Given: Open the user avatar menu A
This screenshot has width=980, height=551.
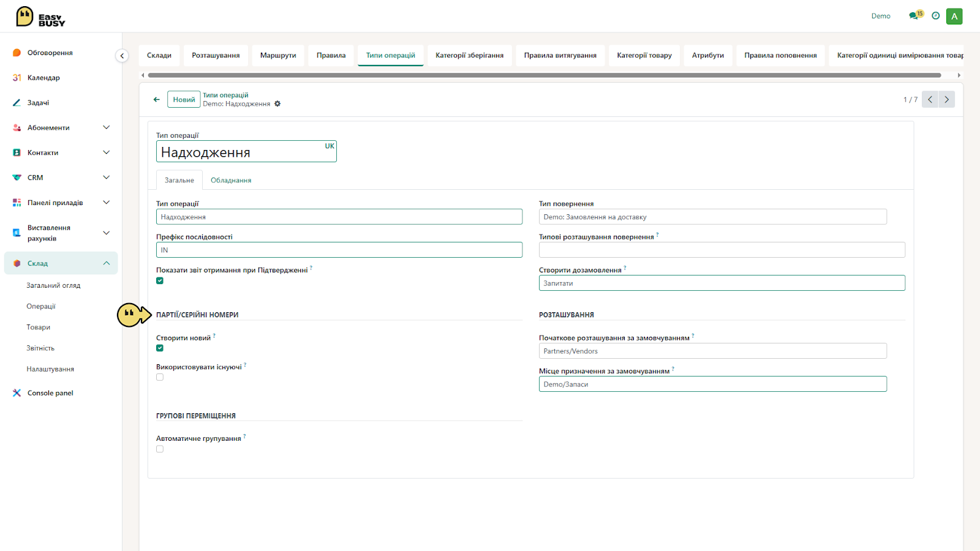Looking at the screenshot, I should [954, 17].
